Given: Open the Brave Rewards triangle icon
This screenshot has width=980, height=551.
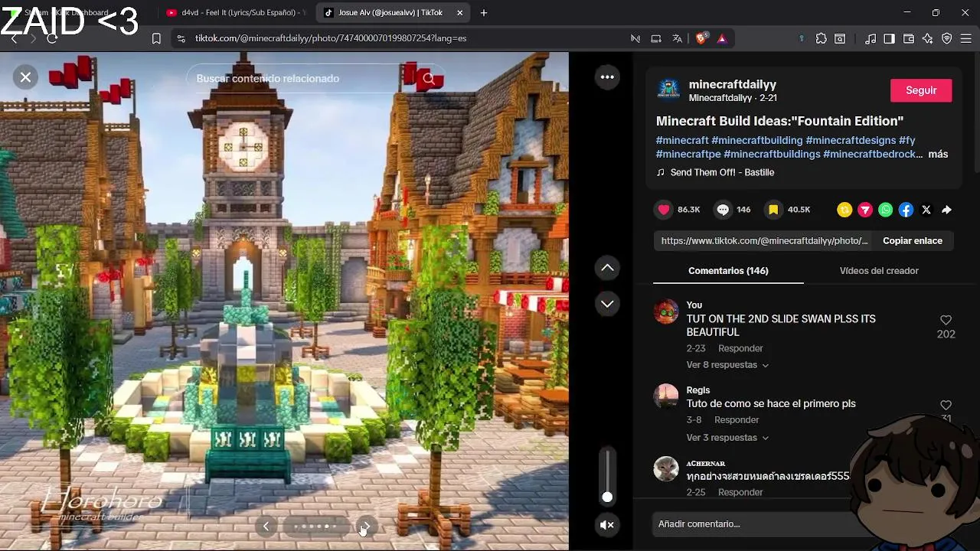Looking at the screenshot, I should 722,38.
